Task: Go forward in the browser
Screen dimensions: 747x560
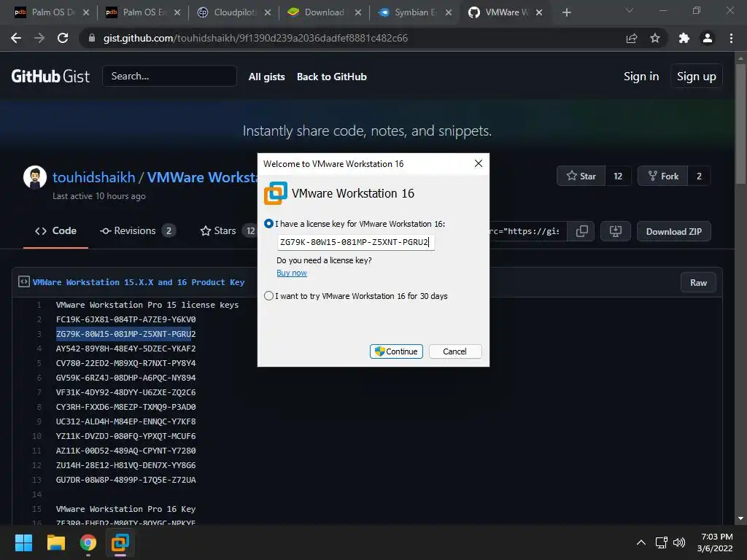Action: [x=39, y=38]
